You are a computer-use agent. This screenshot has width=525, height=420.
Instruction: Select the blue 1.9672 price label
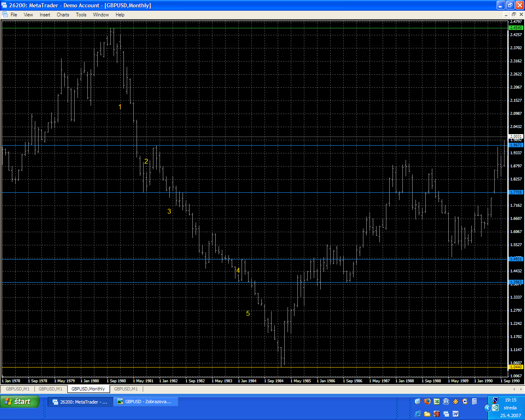pyautogui.click(x=516, y=145)
